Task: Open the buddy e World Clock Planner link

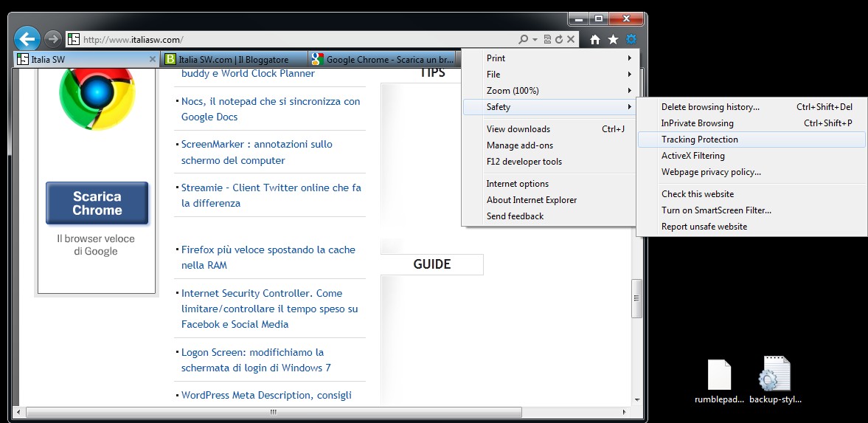Action: [x=248, y=73]
